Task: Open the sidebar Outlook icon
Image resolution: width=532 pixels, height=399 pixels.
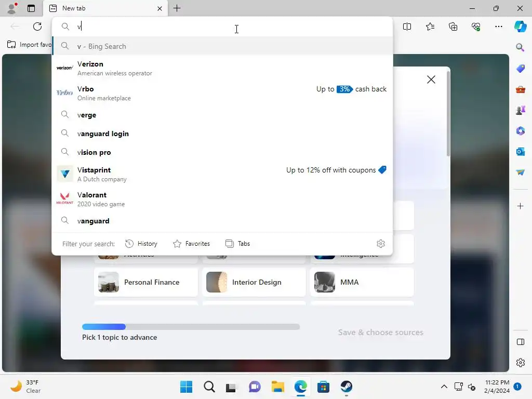Action: 520,152
